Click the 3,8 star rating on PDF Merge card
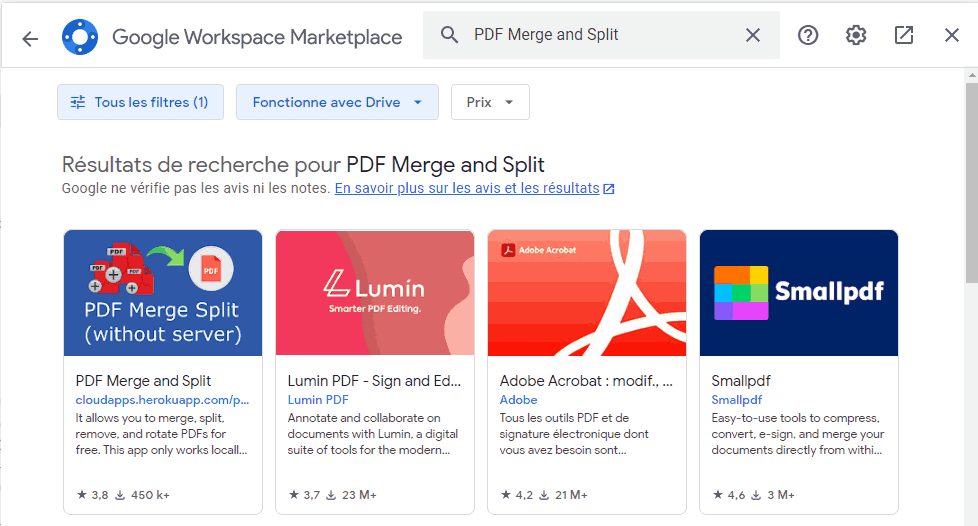 (92, 495)
